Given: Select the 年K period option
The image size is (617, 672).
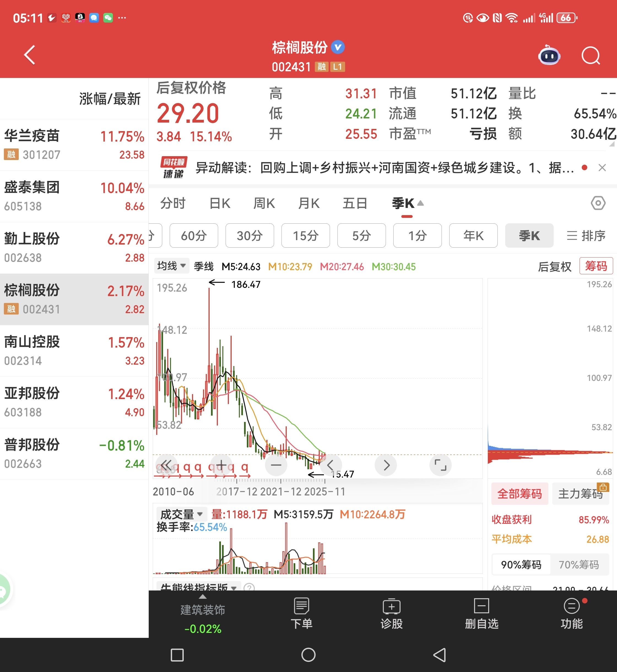Looking at the screenshot, I should pos(473,236).
